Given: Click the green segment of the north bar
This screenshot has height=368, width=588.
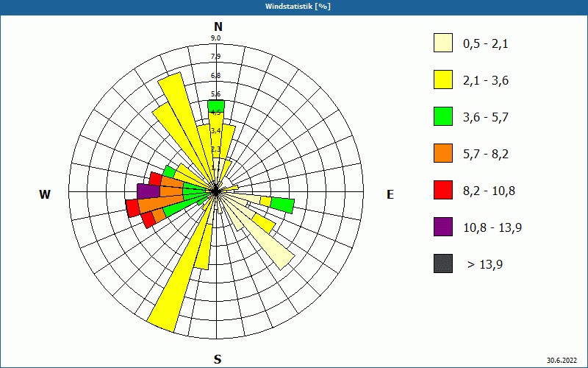Looking at the screenshot, I should (x=216, y=106).
